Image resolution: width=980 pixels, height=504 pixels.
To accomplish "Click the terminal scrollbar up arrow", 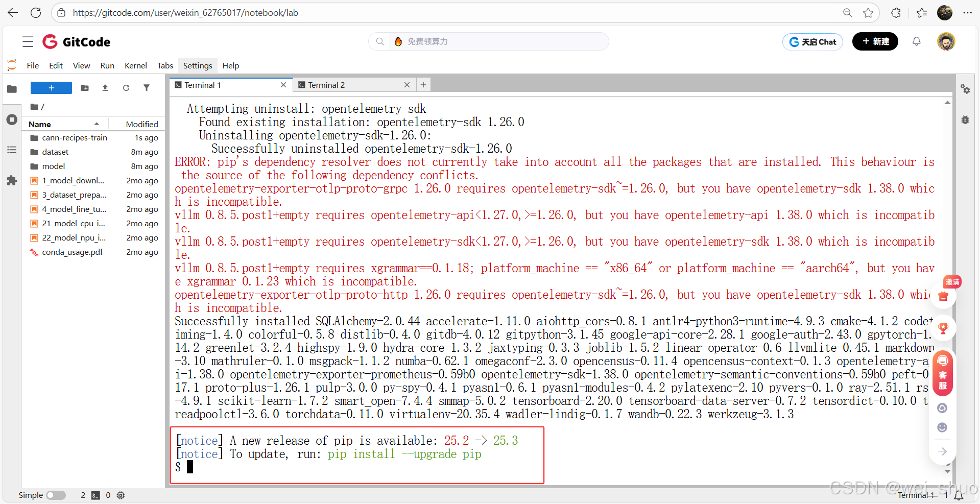I will (x=947, y=103).
